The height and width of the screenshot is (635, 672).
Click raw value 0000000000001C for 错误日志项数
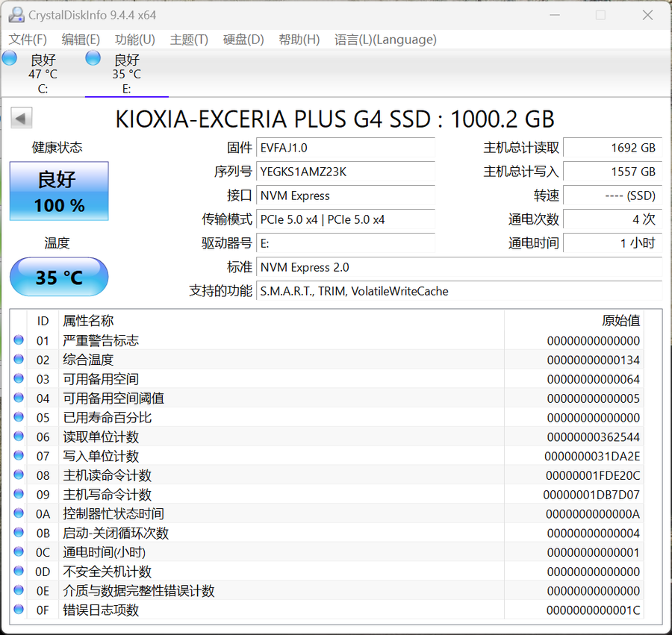click(x=593, y=610)
